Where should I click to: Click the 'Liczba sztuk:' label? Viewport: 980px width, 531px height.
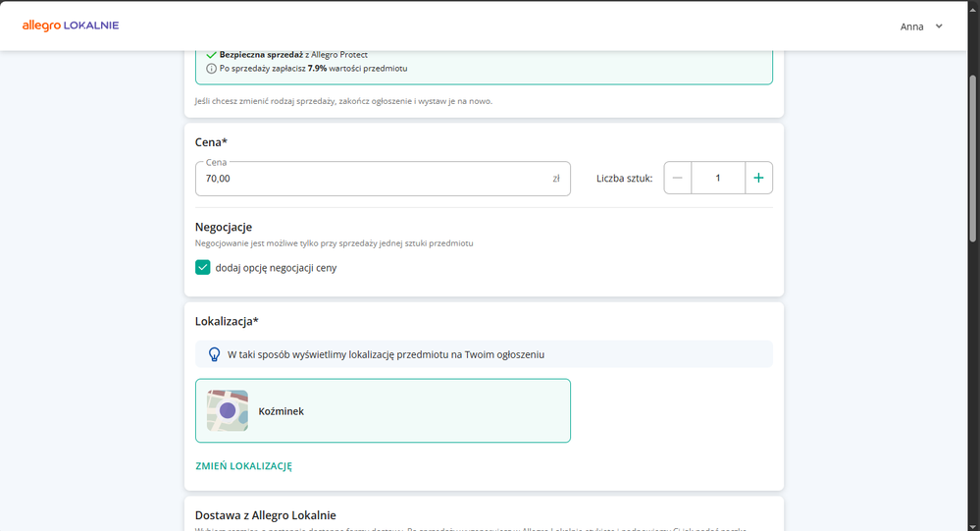coord(624,179)
